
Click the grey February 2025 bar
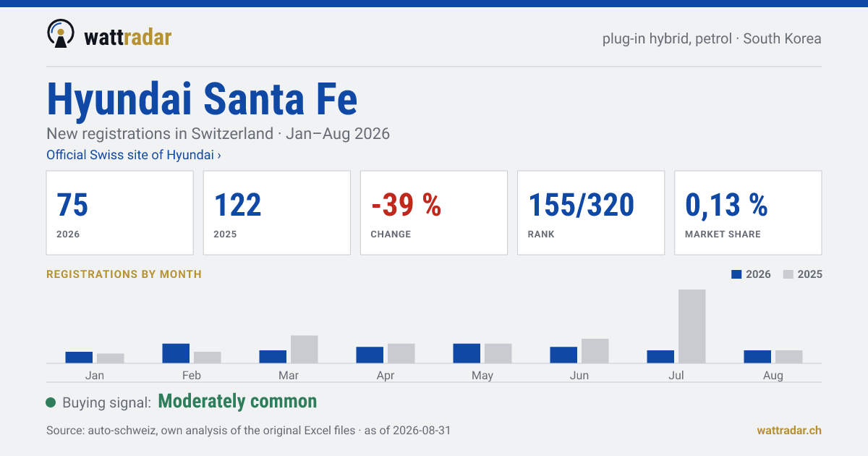208,358
